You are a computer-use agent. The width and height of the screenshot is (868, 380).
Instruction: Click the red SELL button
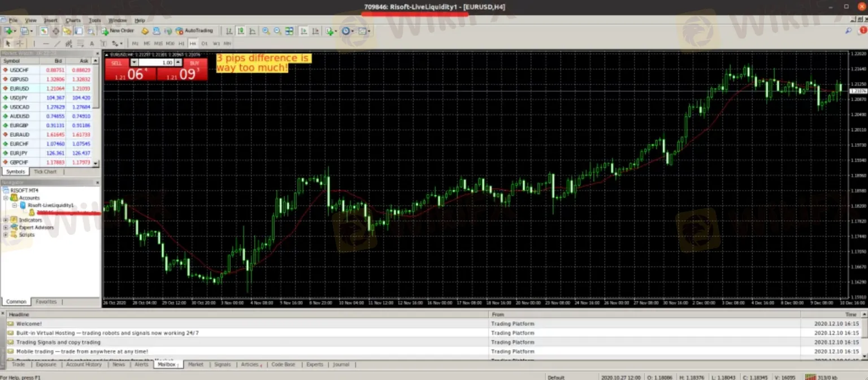(x=116, y=63)
